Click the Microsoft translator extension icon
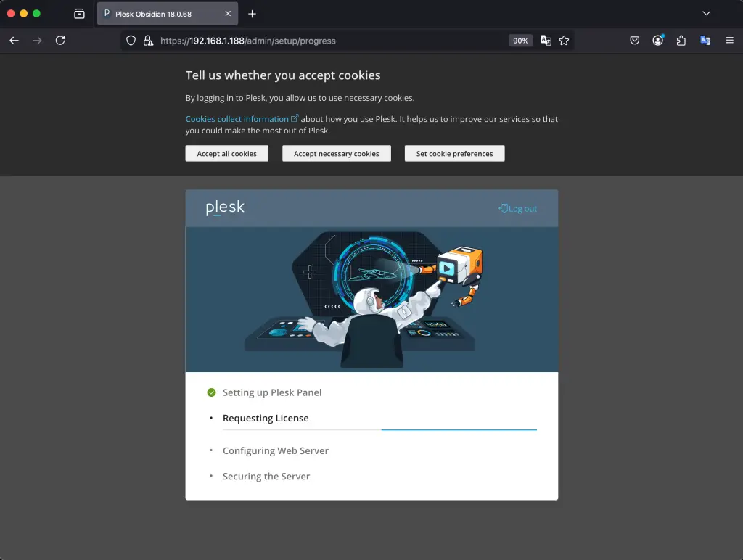Viewport: 743px width, 560px height. (x=705, y=41)
